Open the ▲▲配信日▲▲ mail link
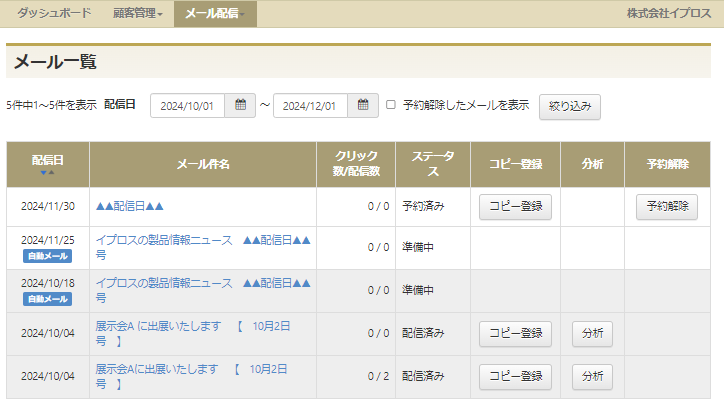This screenshot has height=413, width=724. 129,206
